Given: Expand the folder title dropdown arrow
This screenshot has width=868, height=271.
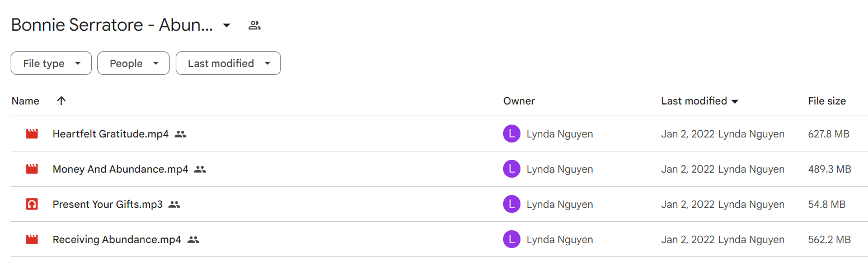Looking at the screenshot, I should (x=227, y=25).
